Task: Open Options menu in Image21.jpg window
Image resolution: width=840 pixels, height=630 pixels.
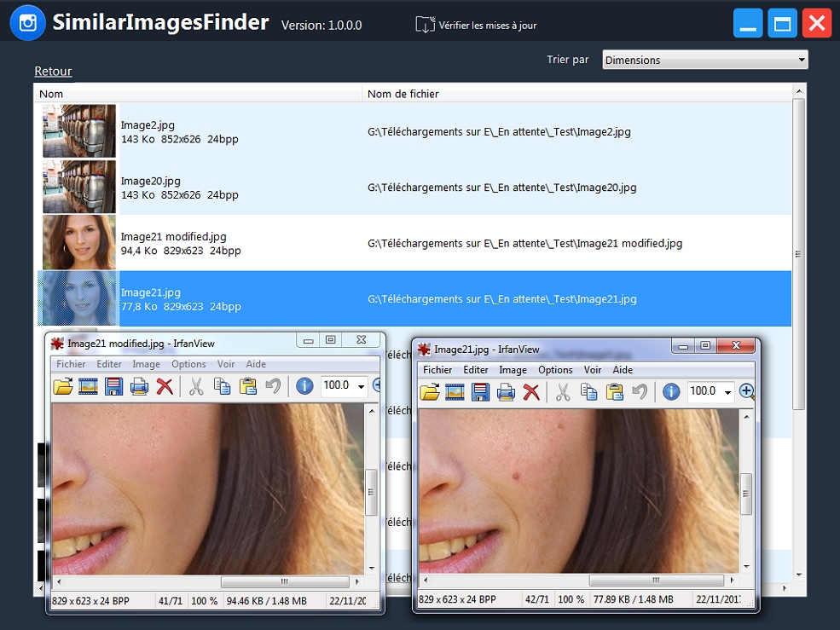Action: point(555,370)
